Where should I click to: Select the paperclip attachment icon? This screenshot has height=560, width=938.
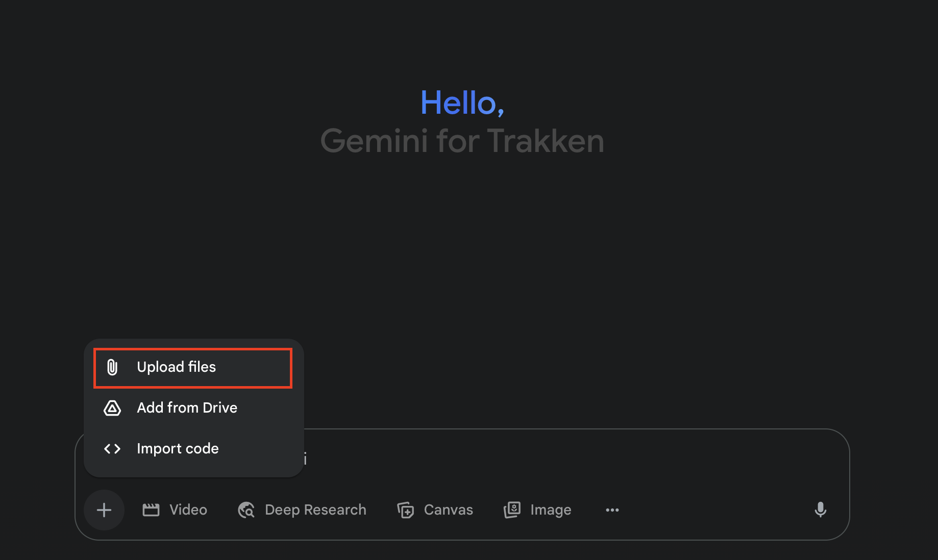coord(111,367)
